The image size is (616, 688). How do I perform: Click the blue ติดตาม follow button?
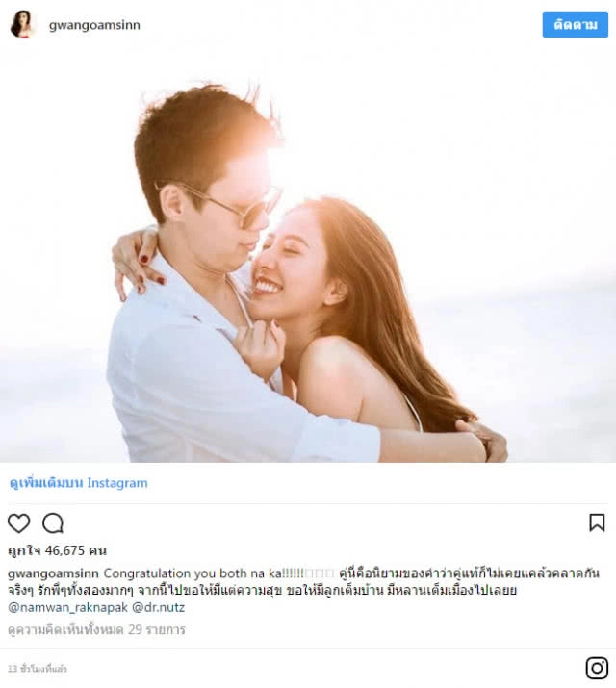(576, 25)
